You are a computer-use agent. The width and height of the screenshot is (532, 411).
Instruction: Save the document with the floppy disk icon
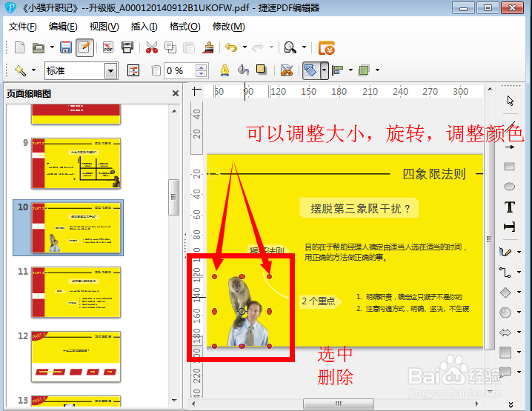click(66, 47)
